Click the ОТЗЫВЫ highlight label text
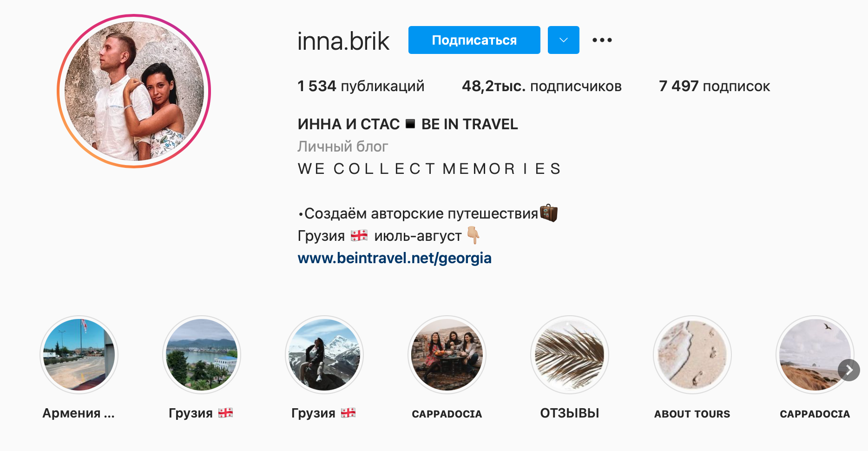Image resolution: width=868 pixels, height=451 pixels. 570,413
